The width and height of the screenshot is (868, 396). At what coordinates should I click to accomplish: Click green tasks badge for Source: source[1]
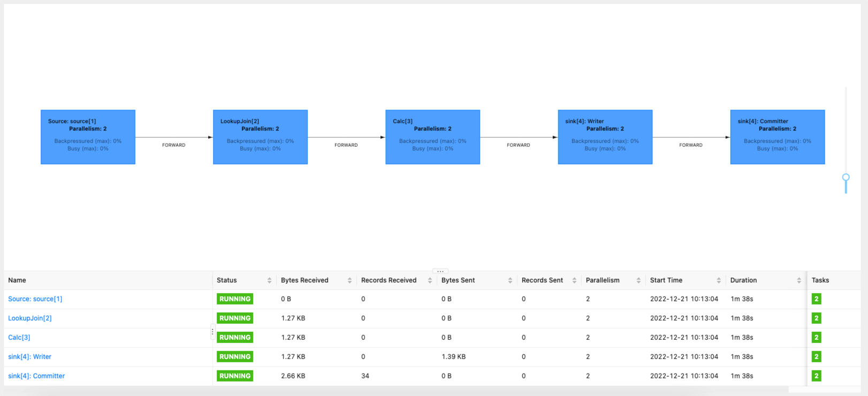[816, 299]
